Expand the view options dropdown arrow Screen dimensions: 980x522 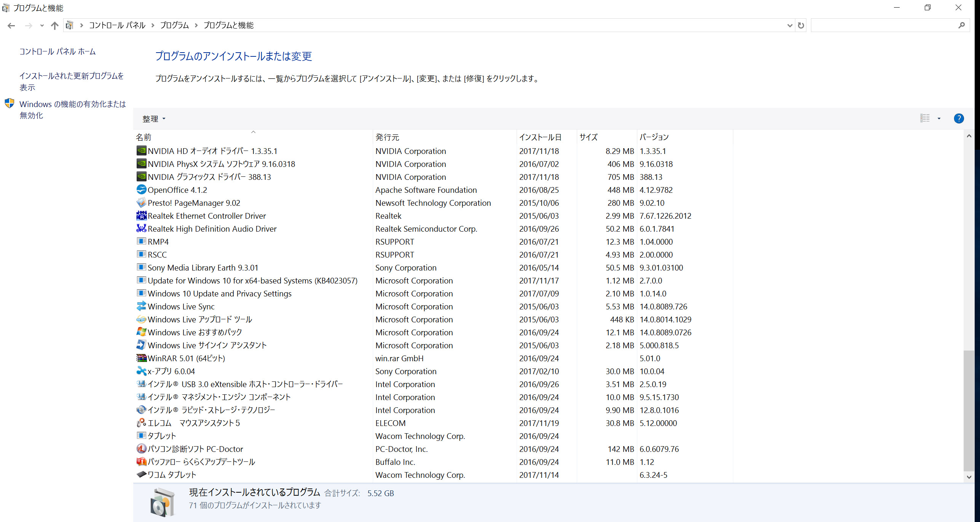click(x=939, y=118)
